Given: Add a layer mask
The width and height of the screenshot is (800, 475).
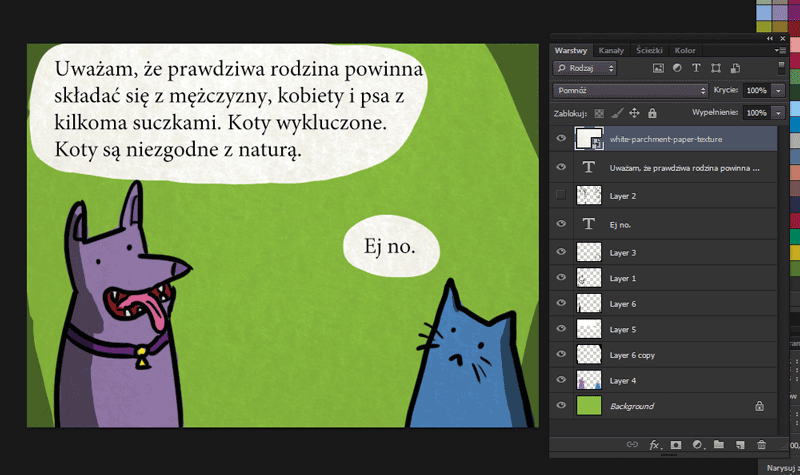Looking at the screenshot, I should coord(676,443).
